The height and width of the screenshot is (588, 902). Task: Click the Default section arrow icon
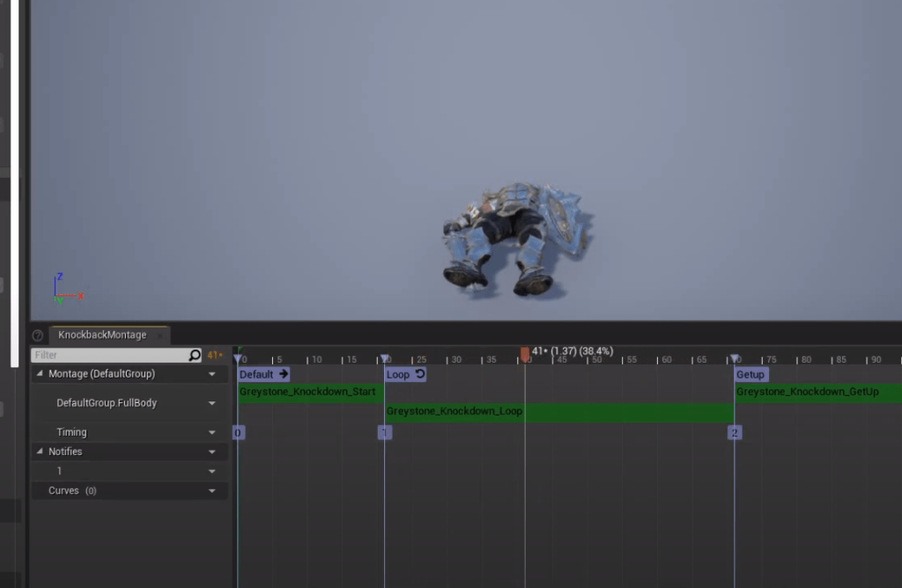[x=283, y=374]
